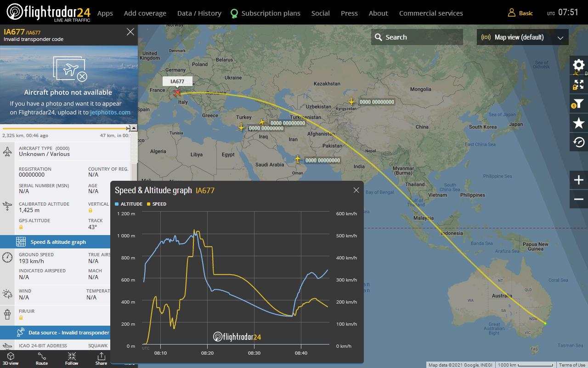Image resolution: width=588 pixels, height=368 pixels.
Task: Click the Invalid transponder code subtitle
Action: [34, 39]
